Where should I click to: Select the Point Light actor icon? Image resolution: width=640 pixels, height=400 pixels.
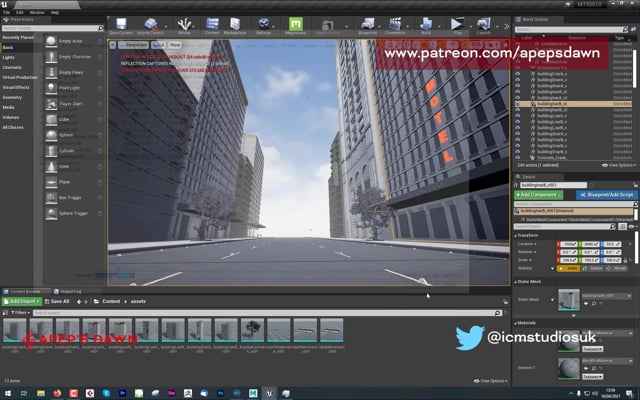(x=51, y=88)
